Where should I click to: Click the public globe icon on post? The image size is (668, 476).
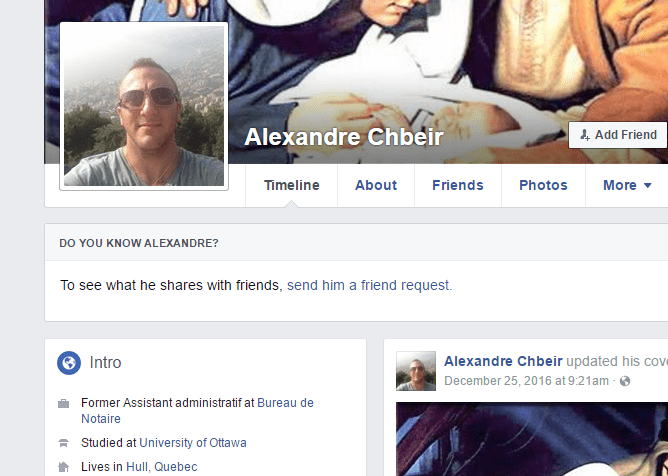pyautogui.click(x=625, y=381)
